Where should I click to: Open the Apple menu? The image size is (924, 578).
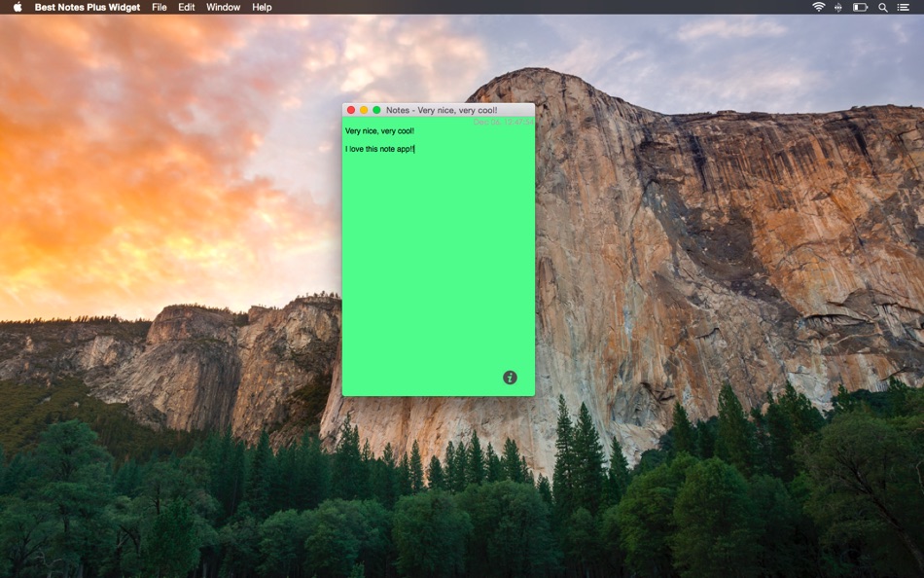pos(18,7)
